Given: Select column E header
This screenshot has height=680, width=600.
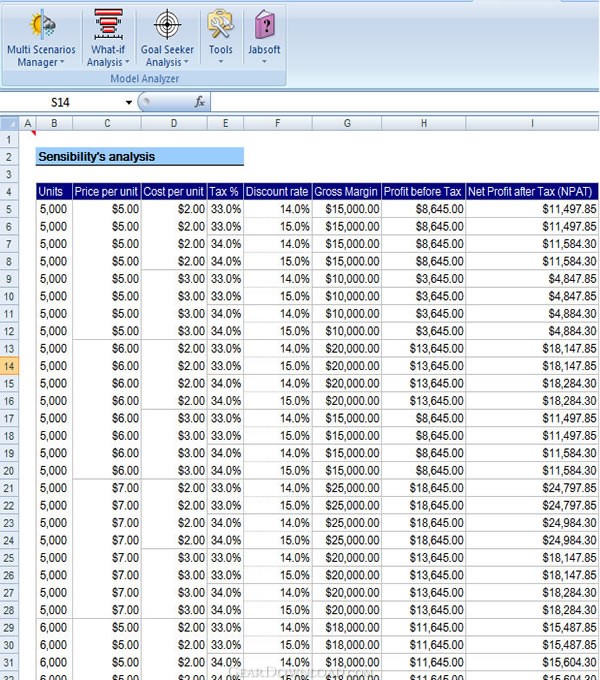Looking at the screenshot, I should (225, 124).
